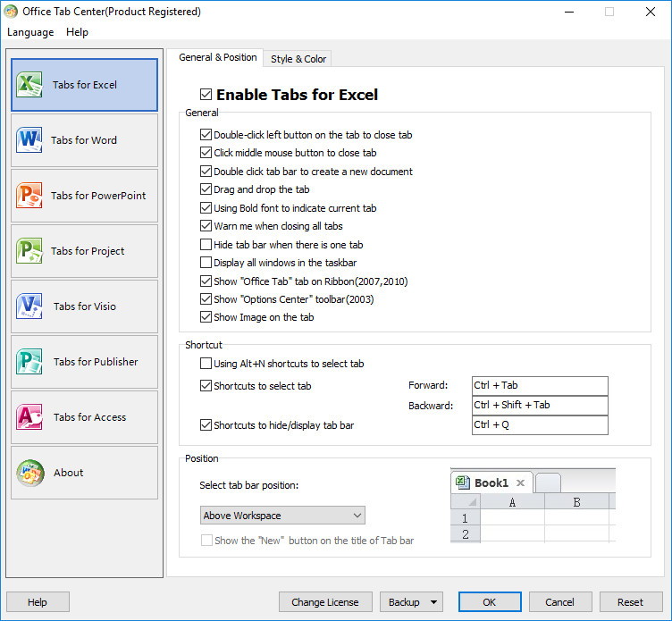Toggle Double click tab bar new document option
672x621 pixels.
click(206, 172)
